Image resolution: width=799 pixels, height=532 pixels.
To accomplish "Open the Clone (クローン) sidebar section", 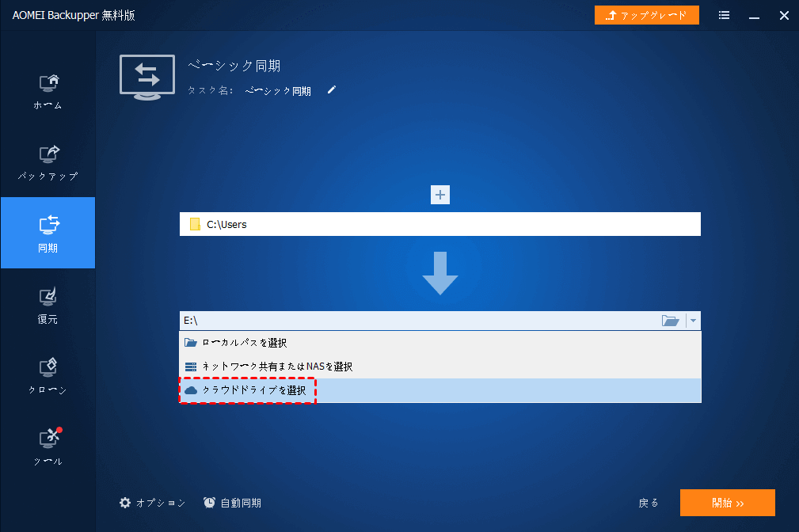I will [48, 377].
